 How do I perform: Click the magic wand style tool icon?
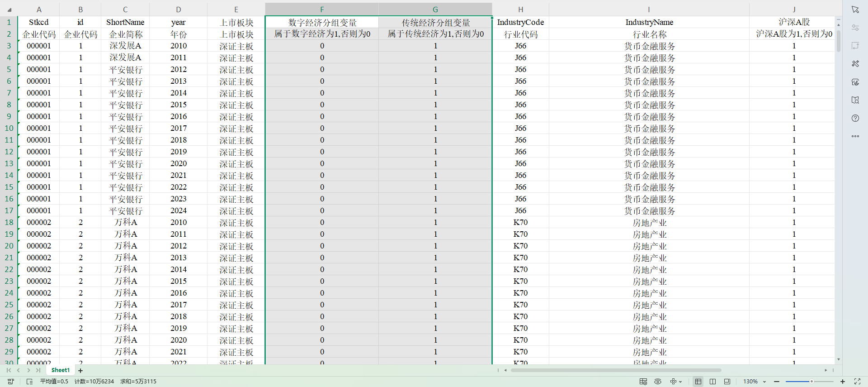pyautogui.click(x=855, y=64)
